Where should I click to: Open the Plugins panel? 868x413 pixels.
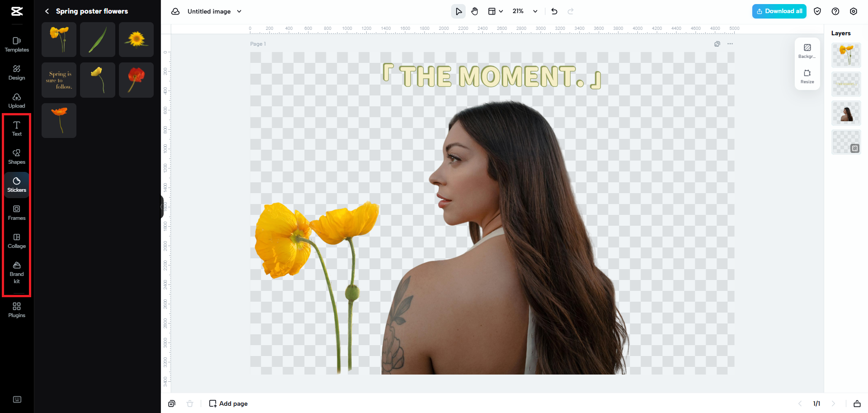[x=16, y=310]
